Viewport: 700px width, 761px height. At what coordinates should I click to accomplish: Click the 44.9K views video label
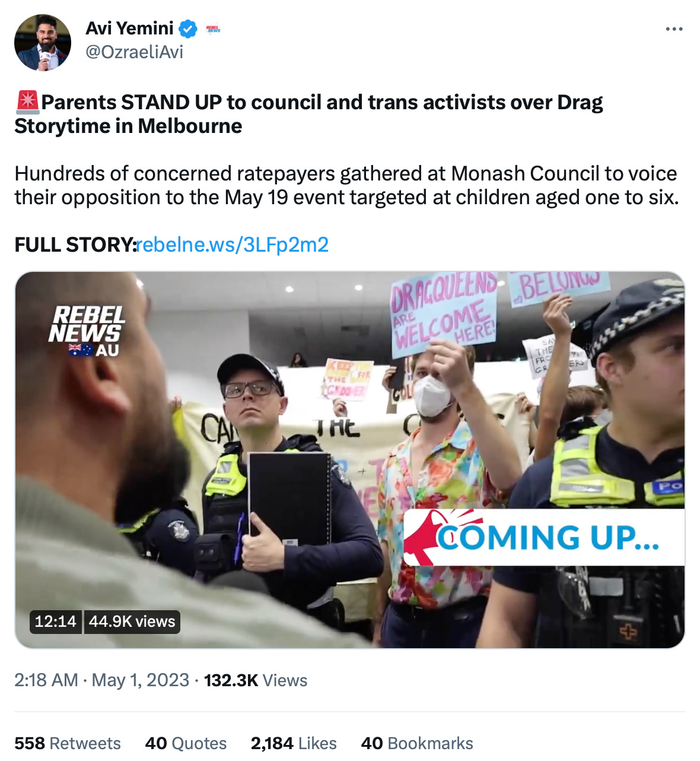click(x=132, y=622)
